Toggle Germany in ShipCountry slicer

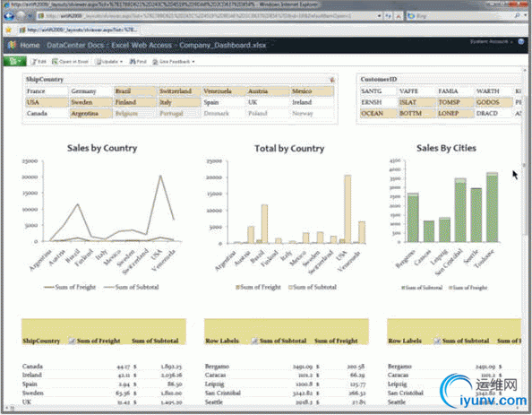pyautogui.click(x=90, y=91)
